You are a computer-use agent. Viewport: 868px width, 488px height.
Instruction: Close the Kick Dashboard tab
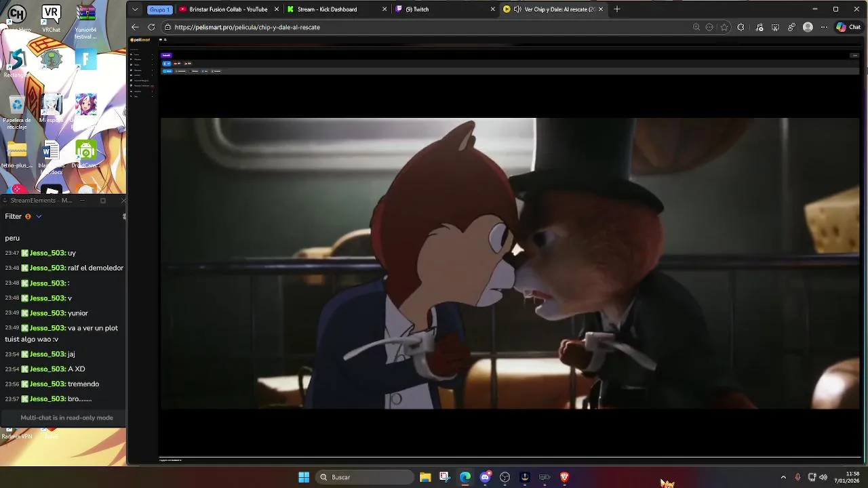coord(384,9)
